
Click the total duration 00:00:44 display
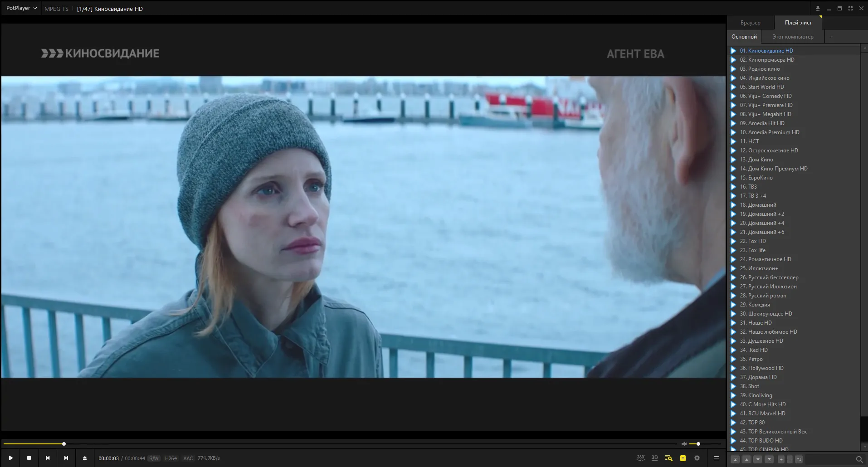(135, 458)
